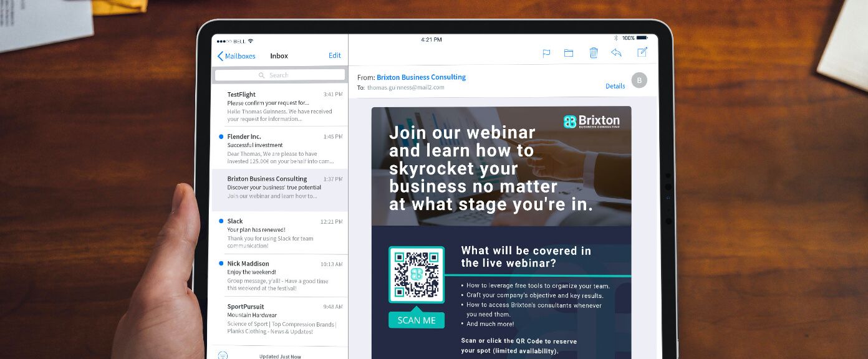The height and width of the screenshot is (359, 868).
Task: Tap the unread dot beside Nick Maddison
Action: pyautogui.click(x=221, y=264)
